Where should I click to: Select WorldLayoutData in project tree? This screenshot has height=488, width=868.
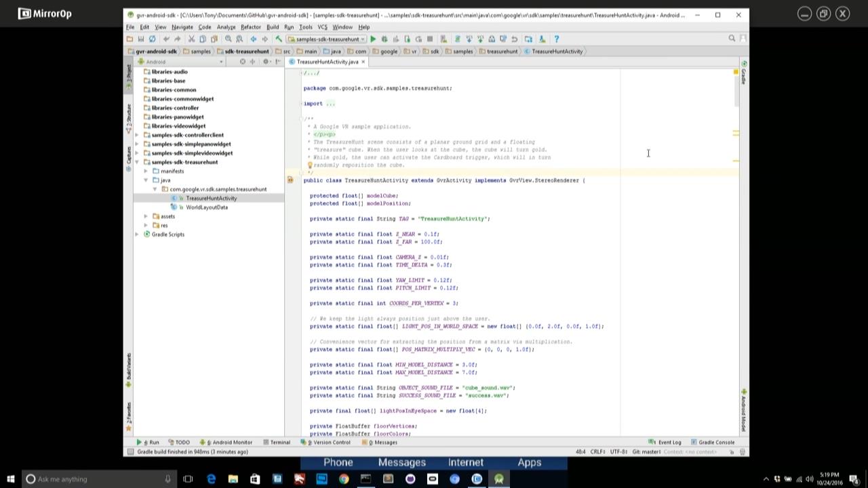point(207,207)
